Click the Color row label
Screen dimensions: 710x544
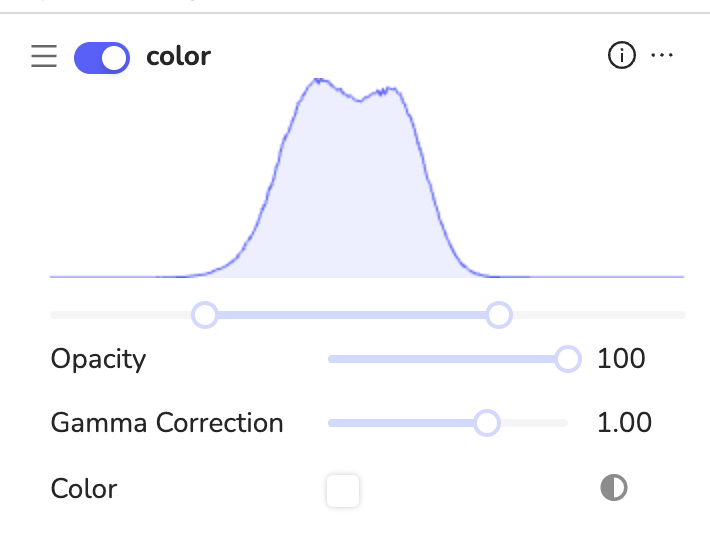84,489
